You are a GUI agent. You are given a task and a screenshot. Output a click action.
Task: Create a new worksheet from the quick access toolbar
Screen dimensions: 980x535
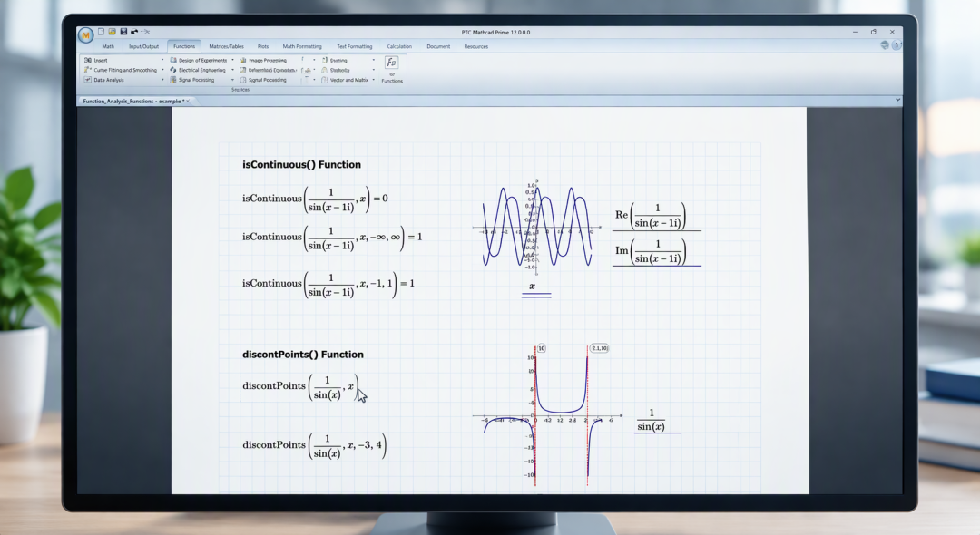[102, 31]
